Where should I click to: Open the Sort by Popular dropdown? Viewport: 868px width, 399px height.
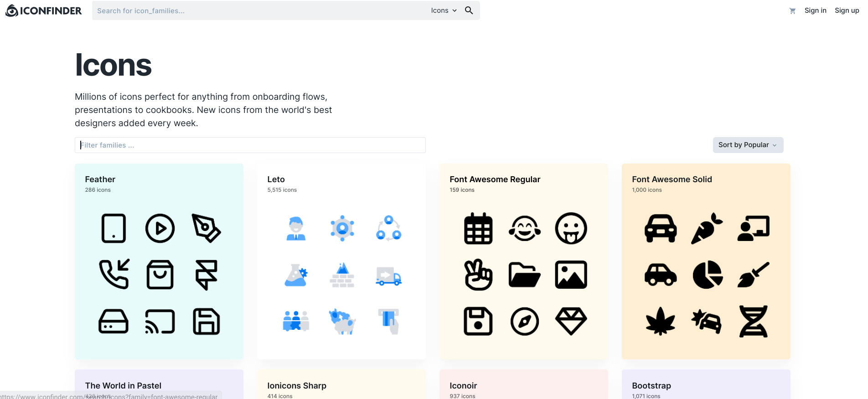(748, 145)
